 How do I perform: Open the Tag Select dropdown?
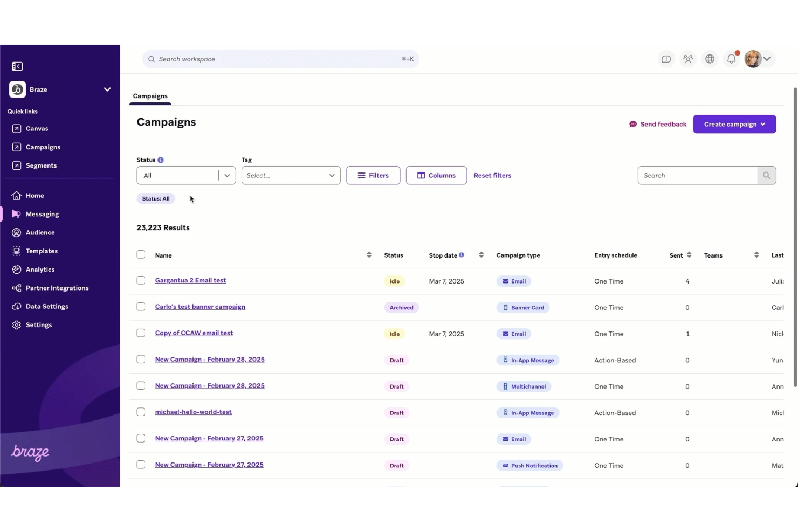(291, 175)
